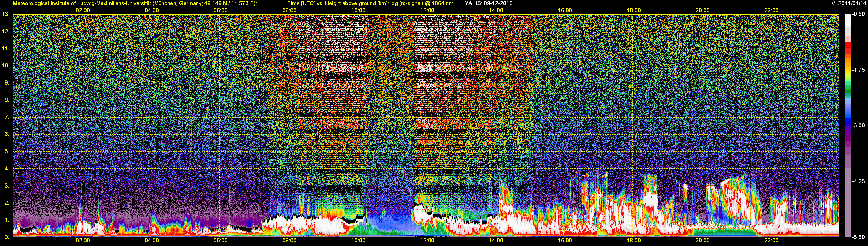Screen dimensions: 868x246
Task: Select the 12:00 label on the bottom time axis
Action: point(427,241)
